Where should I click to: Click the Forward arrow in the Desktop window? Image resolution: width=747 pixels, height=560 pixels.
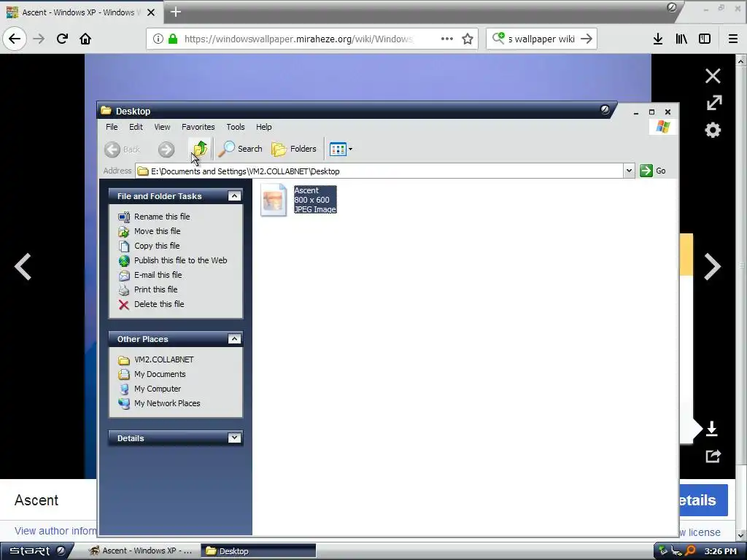click(x=166, y=149)
